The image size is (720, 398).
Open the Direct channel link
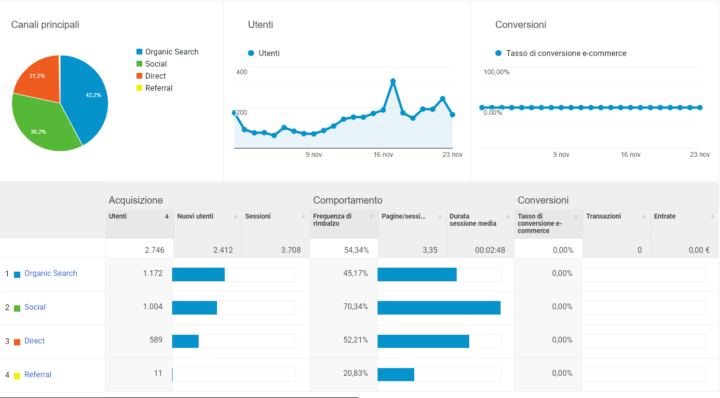pos(34,341)
